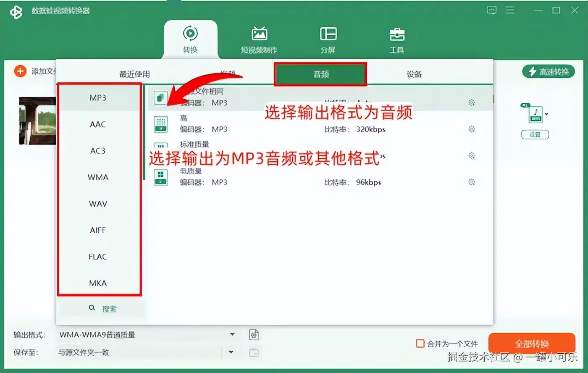Switch to 设备 (device) format tab

pyautogui.click(x=414, y=74)
